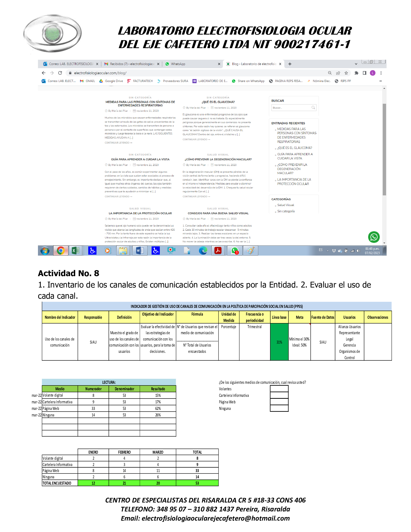The width and height of the screenshot is (411, 532).
Task: Open the PAGINA REPS RISA bookmark
Action: point(286,81)
